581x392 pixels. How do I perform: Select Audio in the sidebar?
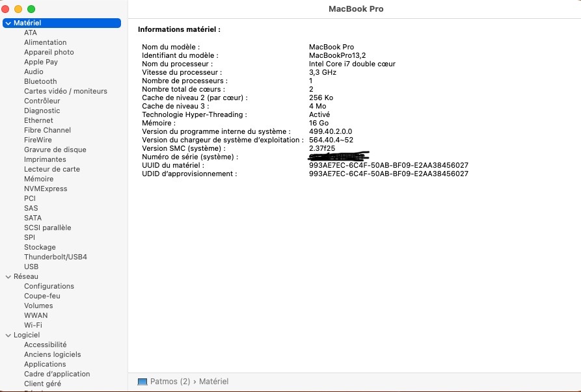[34, 72]
